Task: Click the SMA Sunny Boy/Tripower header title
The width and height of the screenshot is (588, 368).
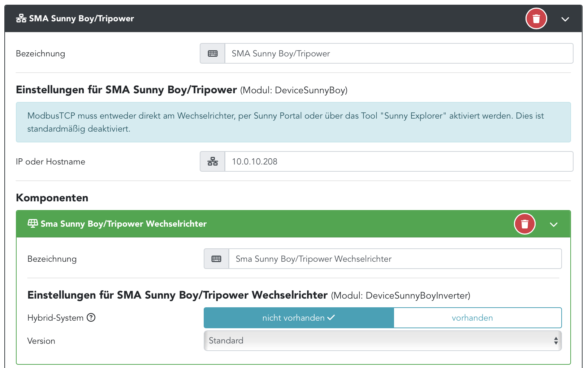Action: tap(81, 18)
